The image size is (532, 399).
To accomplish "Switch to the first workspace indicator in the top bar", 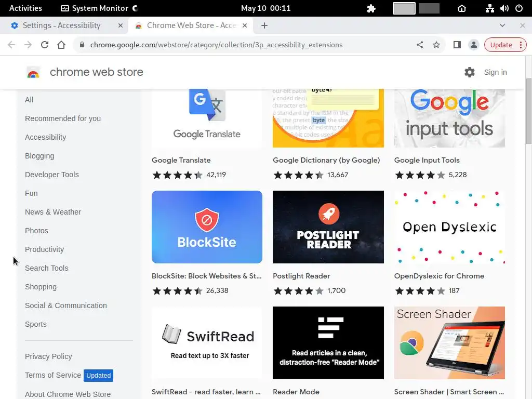I will pos(404,8).
